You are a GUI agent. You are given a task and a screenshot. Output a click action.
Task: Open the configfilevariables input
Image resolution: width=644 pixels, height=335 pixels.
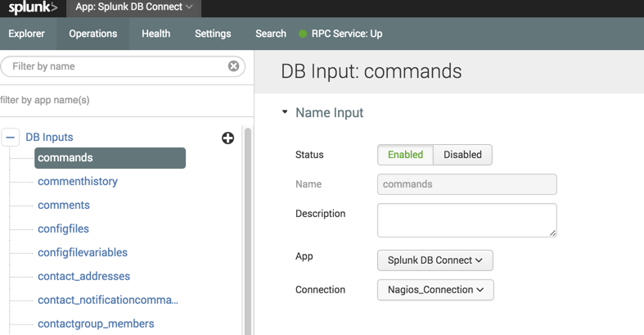pos(83,252)
